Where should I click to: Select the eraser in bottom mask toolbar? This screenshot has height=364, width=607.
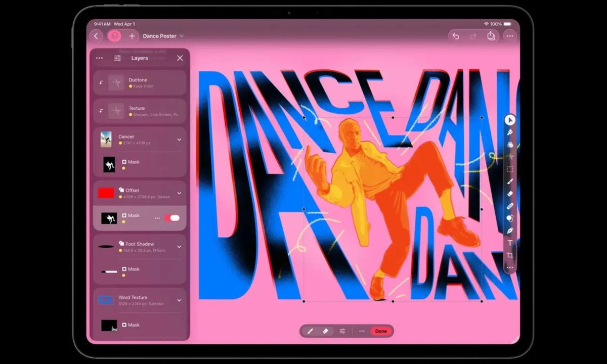pyautogui.click(x=325, y=331)
